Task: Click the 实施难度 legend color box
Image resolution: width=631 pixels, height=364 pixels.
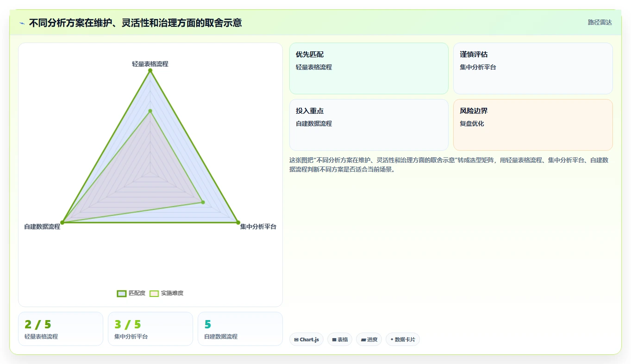Action: [x=154, y=293]
